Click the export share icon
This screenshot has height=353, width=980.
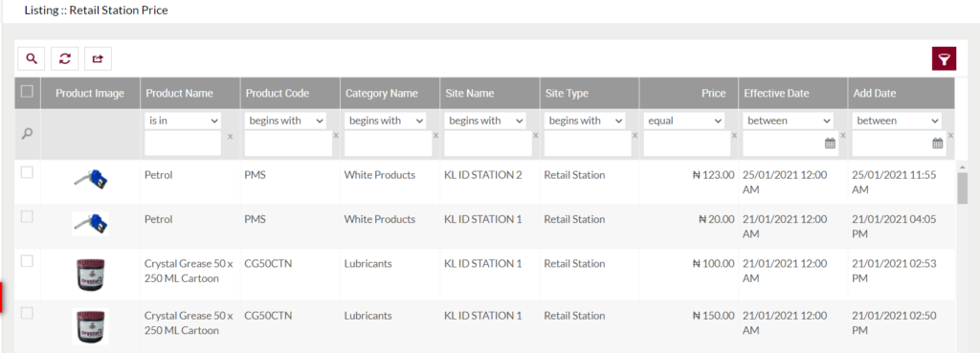99,58
